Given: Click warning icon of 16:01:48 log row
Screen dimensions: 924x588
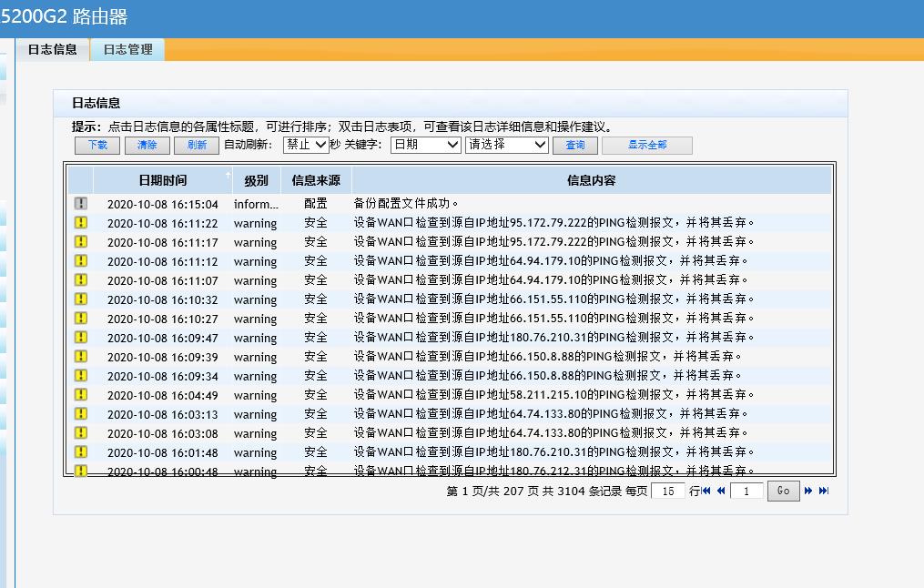Looking at the screenshot, I should pos(81,451).
